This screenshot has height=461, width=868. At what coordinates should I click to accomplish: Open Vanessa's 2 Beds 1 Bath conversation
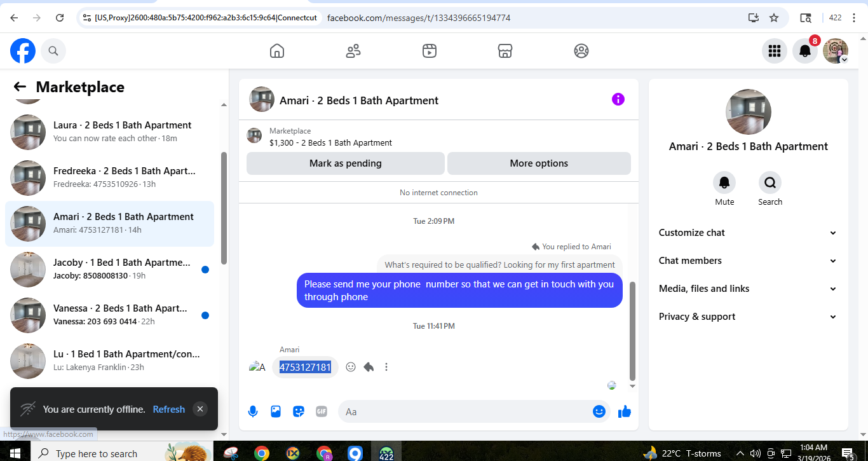(109, 315)
